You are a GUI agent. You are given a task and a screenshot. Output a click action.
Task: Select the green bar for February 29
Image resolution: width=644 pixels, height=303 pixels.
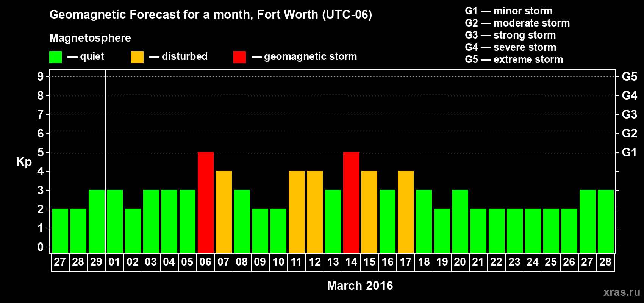click(97, 222)
